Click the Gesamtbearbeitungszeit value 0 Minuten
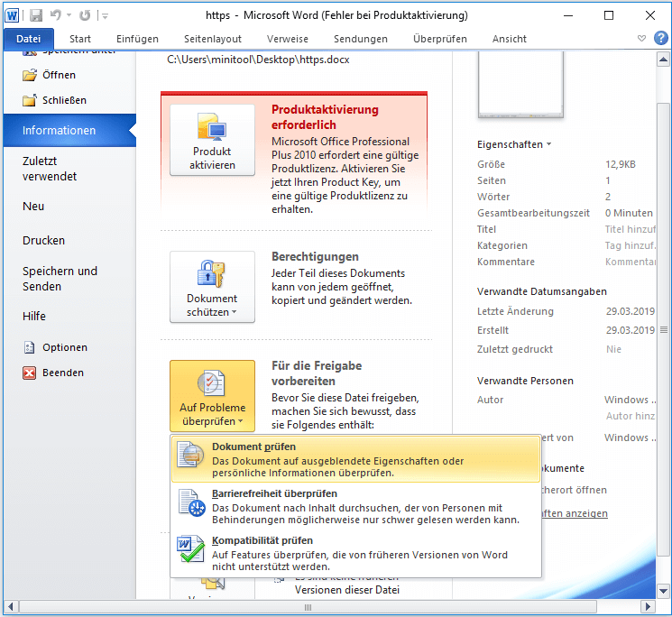 point(629,213)
